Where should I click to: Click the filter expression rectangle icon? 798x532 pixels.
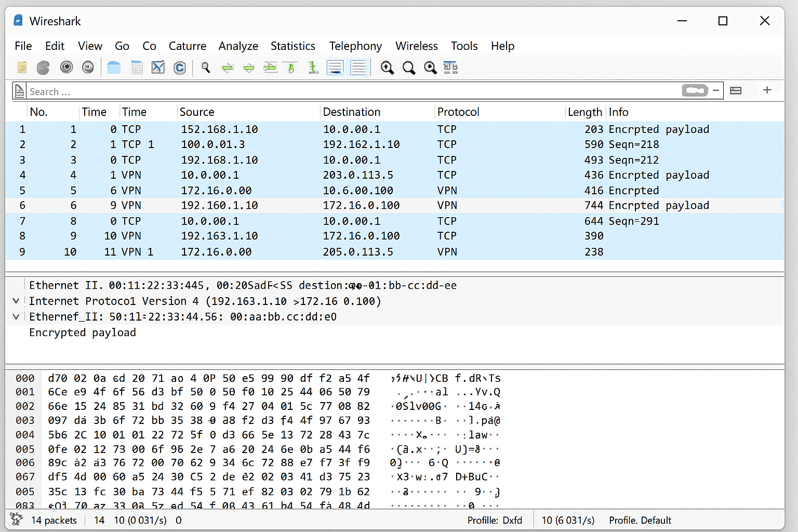[736, 90]
